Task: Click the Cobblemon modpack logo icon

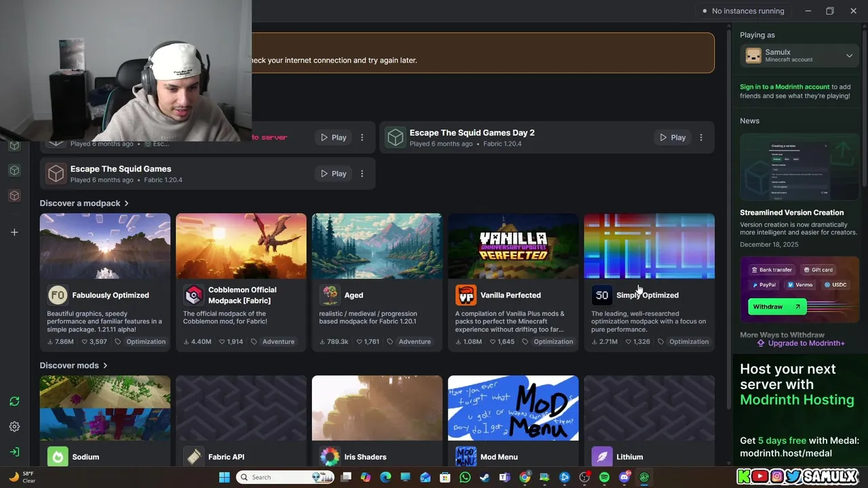Action: point(194,295)
